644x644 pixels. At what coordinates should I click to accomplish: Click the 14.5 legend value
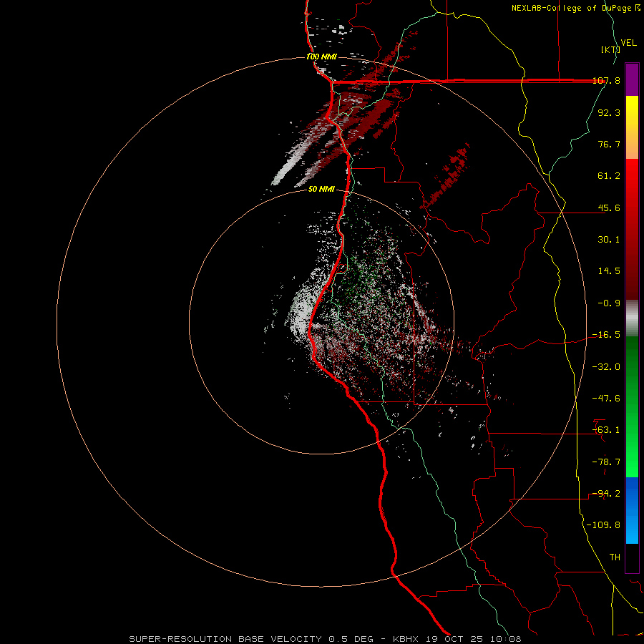click(609, 271)
